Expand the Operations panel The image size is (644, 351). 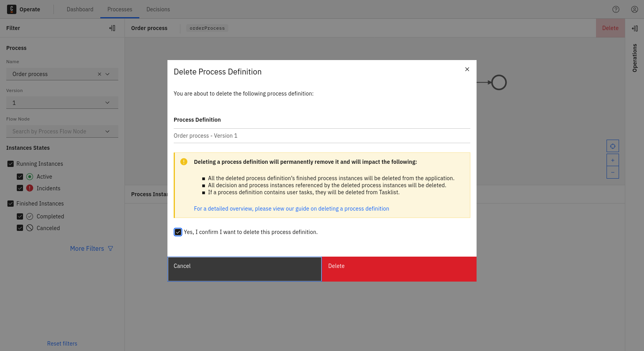pyautogui.click(x=635, y=28)
